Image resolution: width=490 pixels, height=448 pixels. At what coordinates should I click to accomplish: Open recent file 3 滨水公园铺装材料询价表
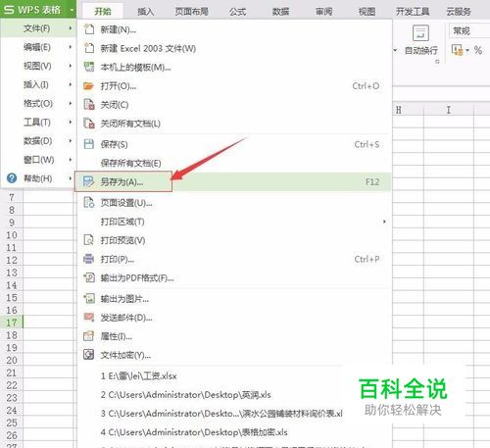pyautogui.click(x=221, y=414)
